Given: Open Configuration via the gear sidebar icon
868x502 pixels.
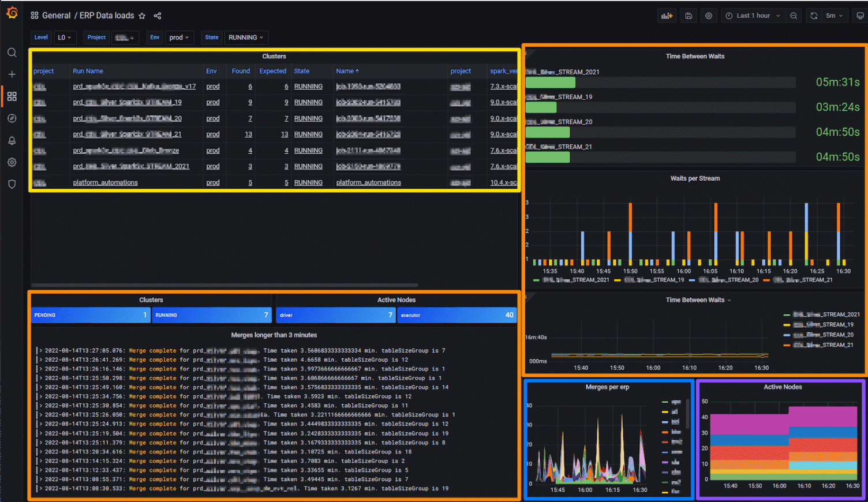Looking at the screenshot, I should pyautogui.click(x=12, y=162).
